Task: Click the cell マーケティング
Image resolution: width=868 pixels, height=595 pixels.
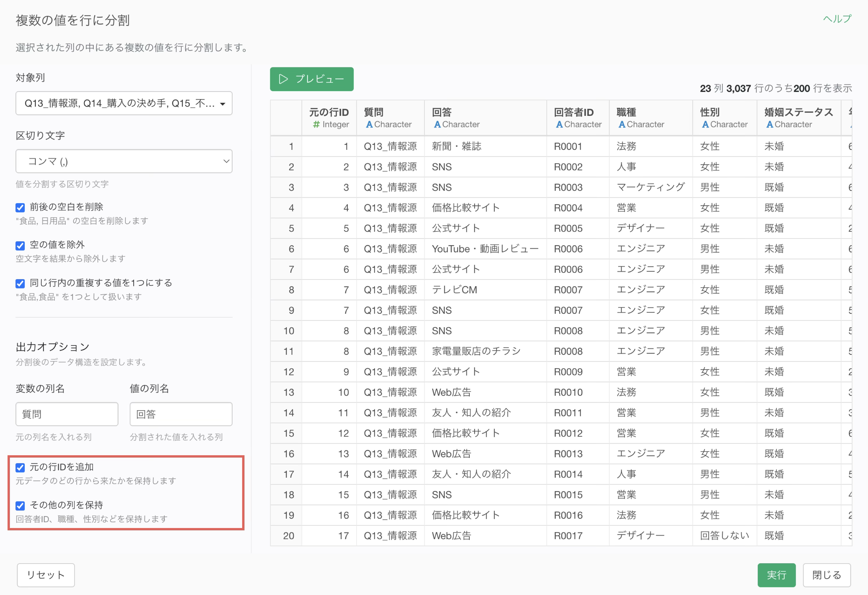Action: point(651,187)
